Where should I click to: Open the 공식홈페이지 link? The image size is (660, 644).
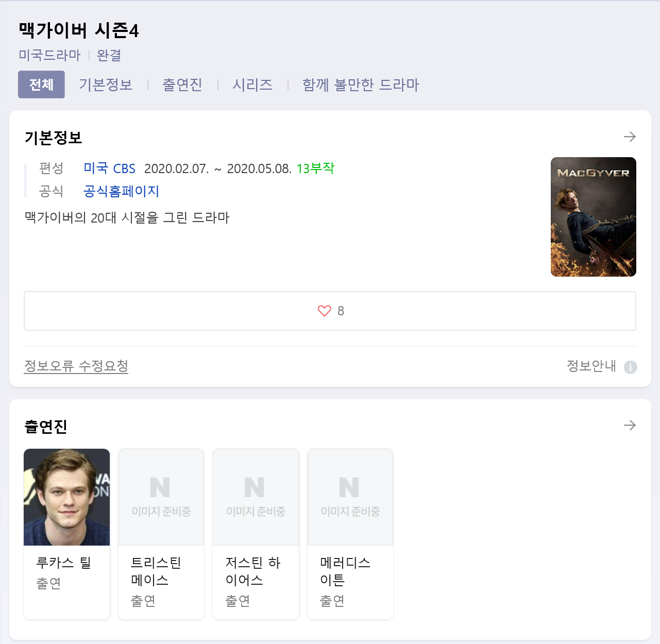(x=121, y=191)
